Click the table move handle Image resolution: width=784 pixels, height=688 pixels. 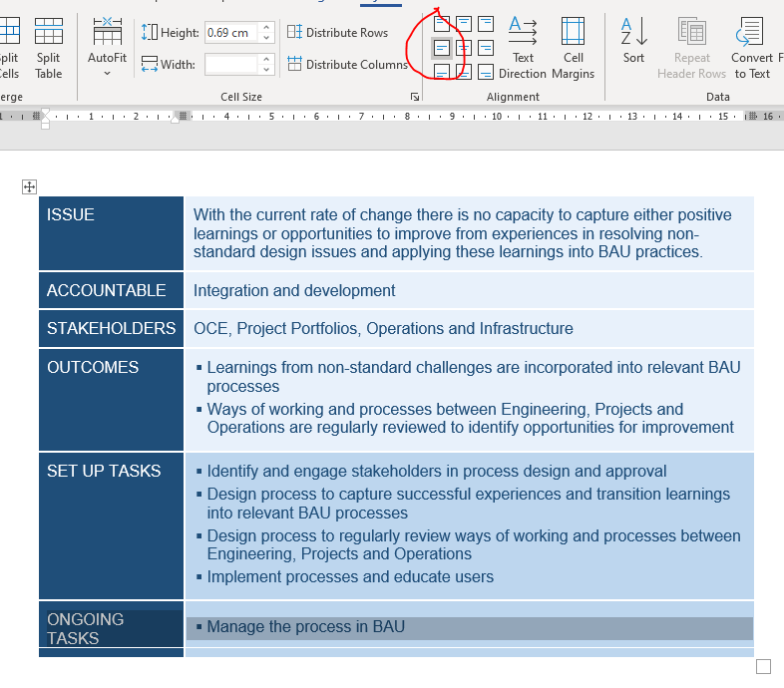click(30, 187)
